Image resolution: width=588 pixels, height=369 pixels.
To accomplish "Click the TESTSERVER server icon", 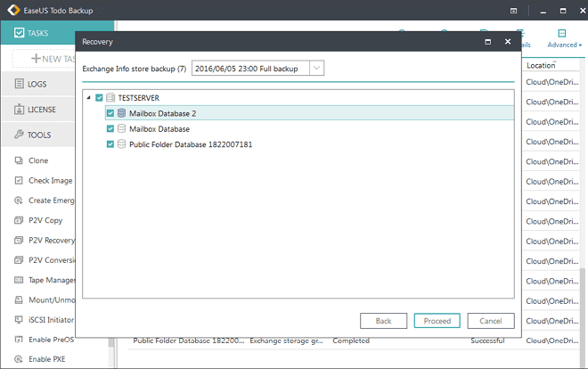I will [x=110, y=98].
